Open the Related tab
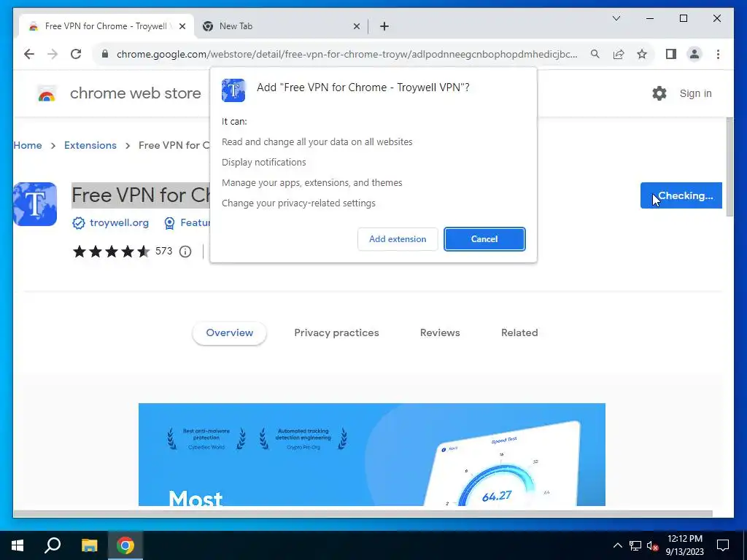 point(519,332)
